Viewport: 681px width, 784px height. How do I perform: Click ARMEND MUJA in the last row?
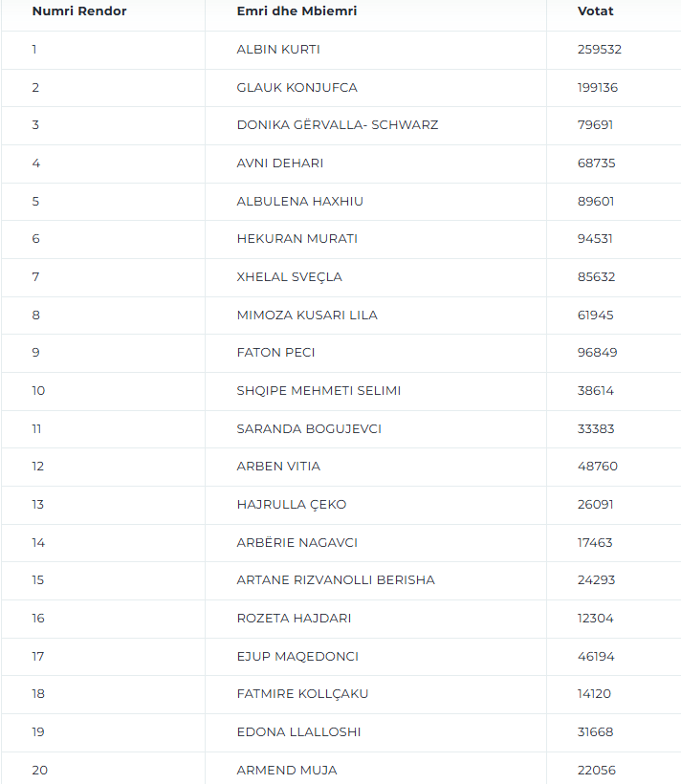287,771
